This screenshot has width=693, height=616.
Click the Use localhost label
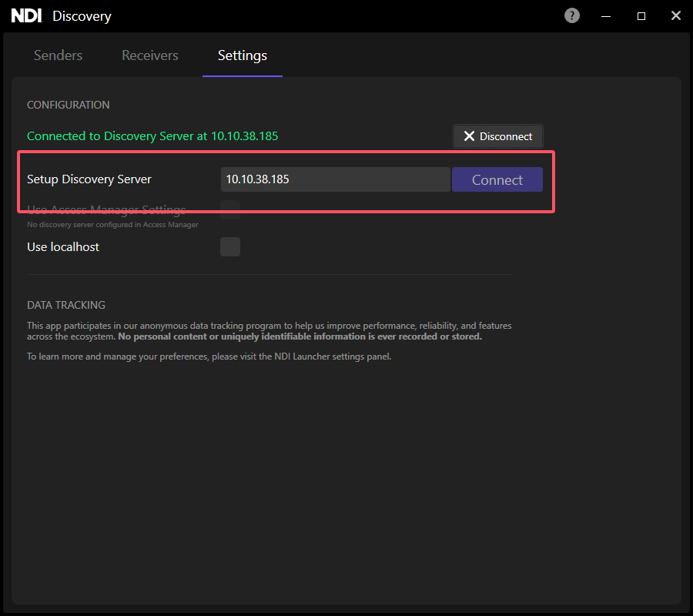tap(63, 247)
